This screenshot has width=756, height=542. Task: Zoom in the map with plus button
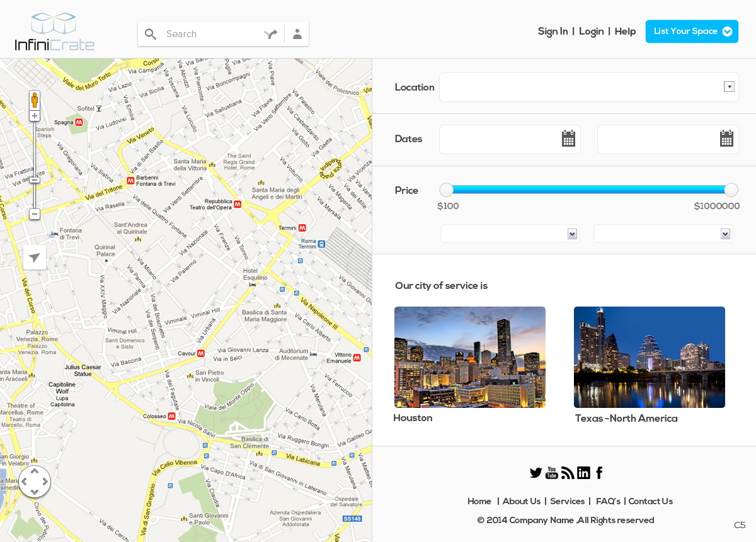[x=35, y=116]
